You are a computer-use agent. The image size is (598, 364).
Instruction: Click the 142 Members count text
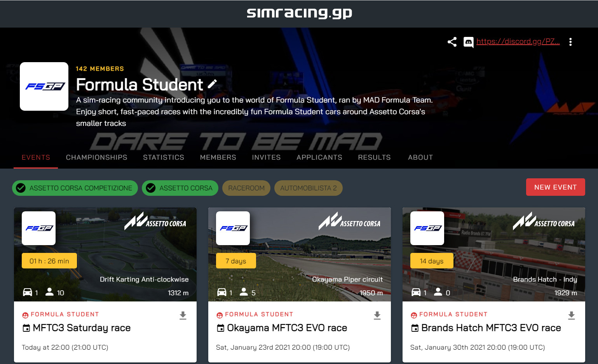point(100,69)
